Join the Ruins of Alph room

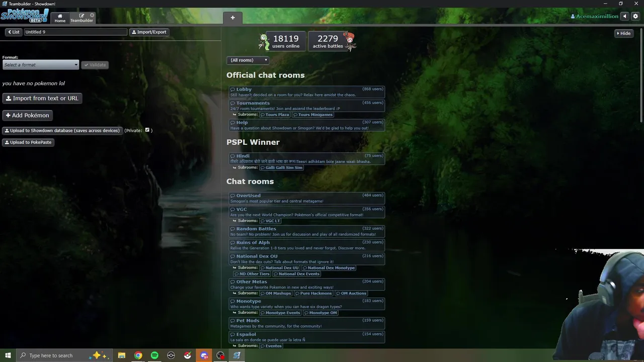307,245
